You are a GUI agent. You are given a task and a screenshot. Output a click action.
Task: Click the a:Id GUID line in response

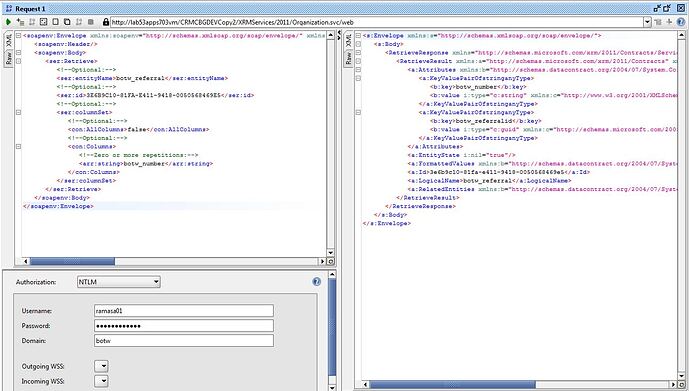click(499, 172)
